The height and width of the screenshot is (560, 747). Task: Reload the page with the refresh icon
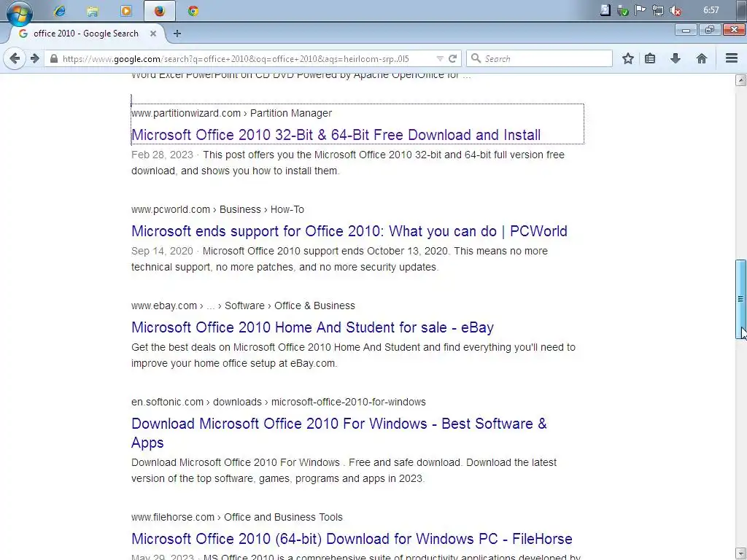point(452,58)
